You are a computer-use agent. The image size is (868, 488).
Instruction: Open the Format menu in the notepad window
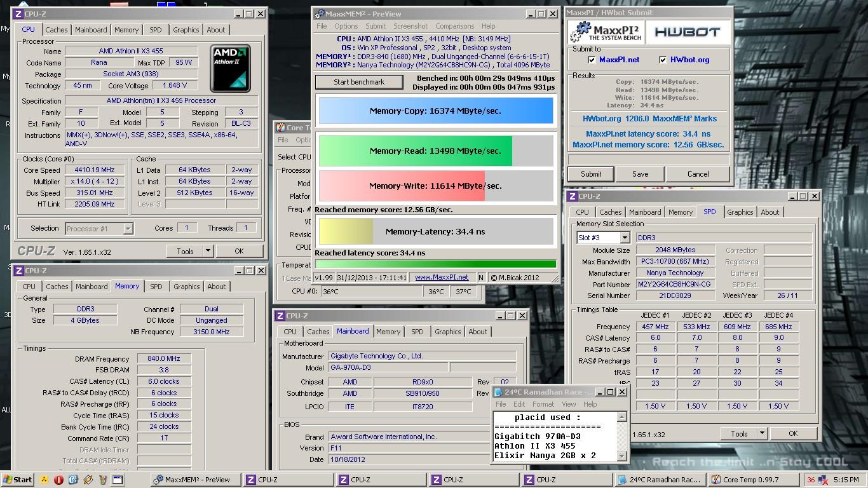point(543,404)
